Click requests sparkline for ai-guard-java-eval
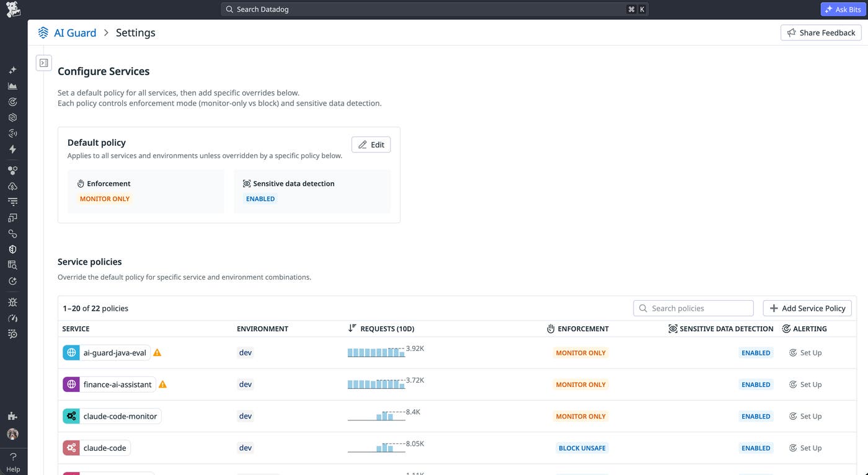The width and height of the screenshot is (868, 475). pos(376,352)
